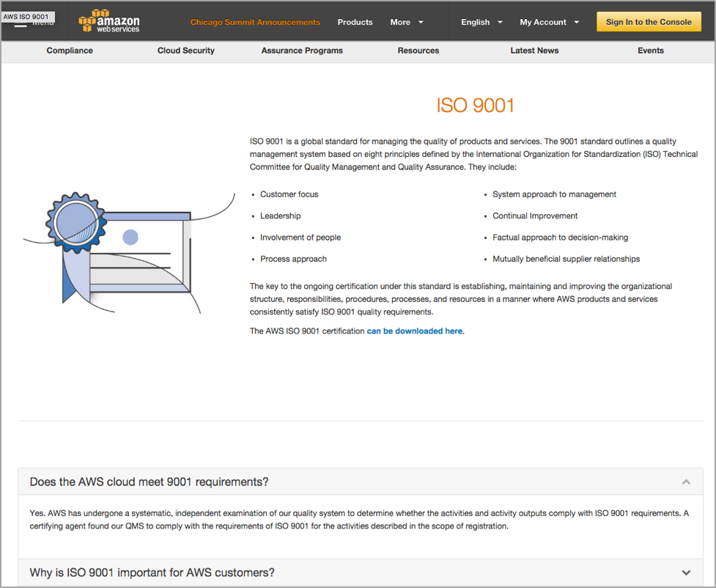Viewport: 716px width, 588px height.
Task: Select the Cloud Security tab
Action: (x=186, y=51)
